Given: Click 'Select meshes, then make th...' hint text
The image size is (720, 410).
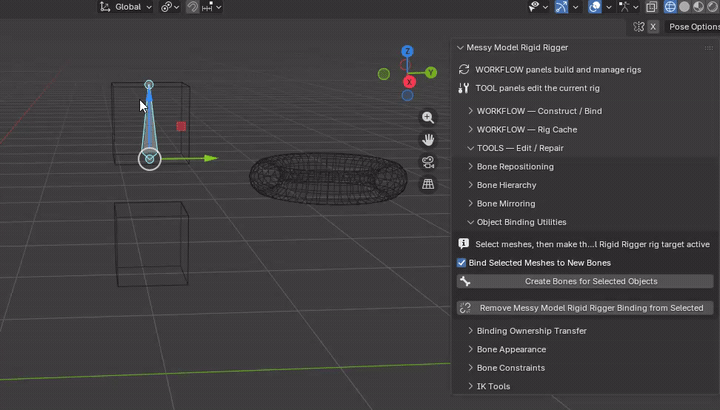Looking at the screenshot, I should pyautogui.click(x=592, y=244).
